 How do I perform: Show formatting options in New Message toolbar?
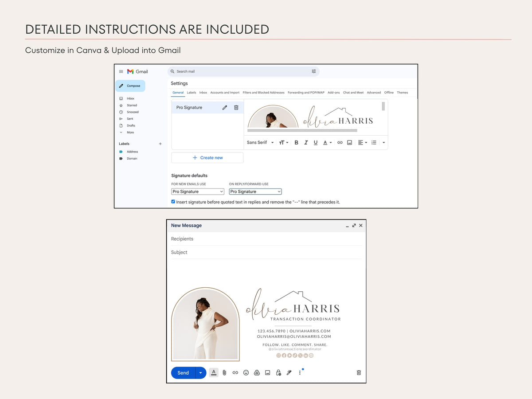214,373
